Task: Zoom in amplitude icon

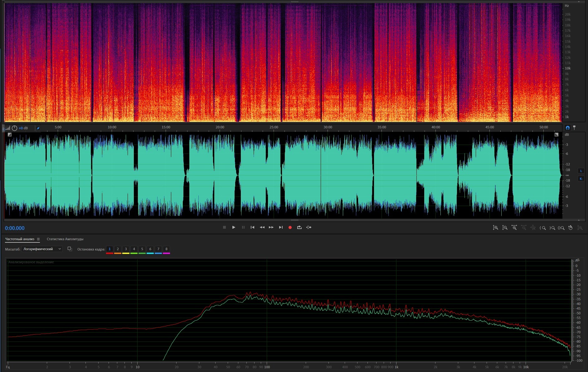Action: coord(495,228)
